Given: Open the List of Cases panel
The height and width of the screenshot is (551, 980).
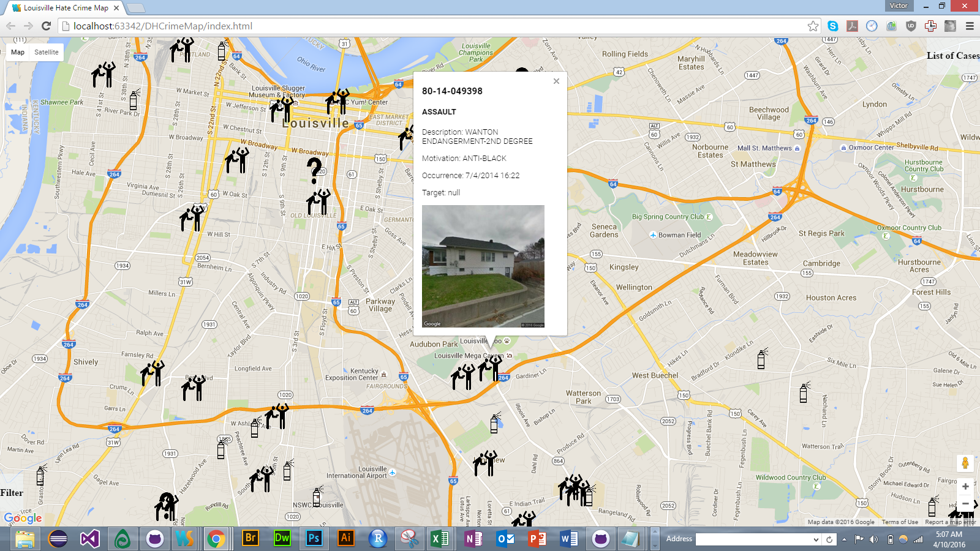Looking at the screenshot, I should [x=953, y=56].
